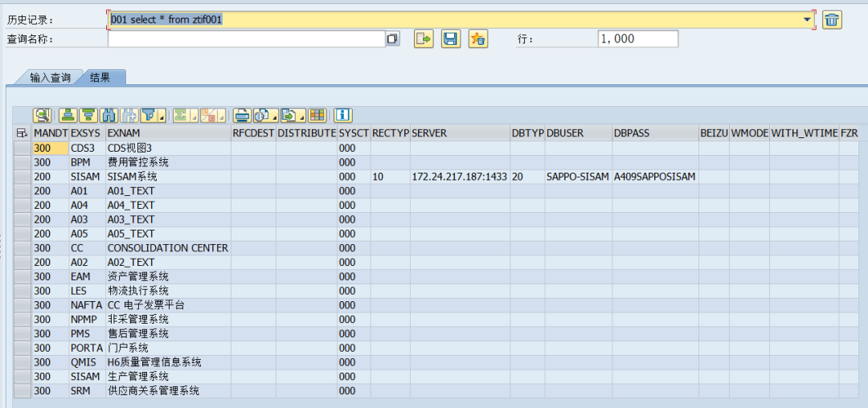Switch to the 结果 tab

coord(100,78)
